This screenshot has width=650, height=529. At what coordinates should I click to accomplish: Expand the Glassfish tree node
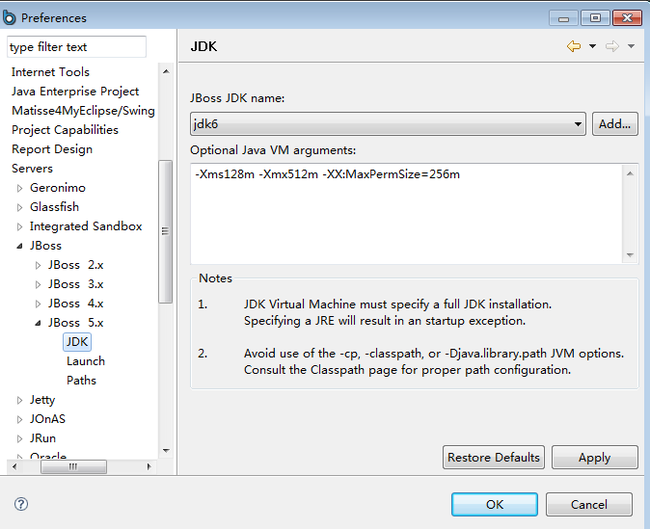coord(19,207)
